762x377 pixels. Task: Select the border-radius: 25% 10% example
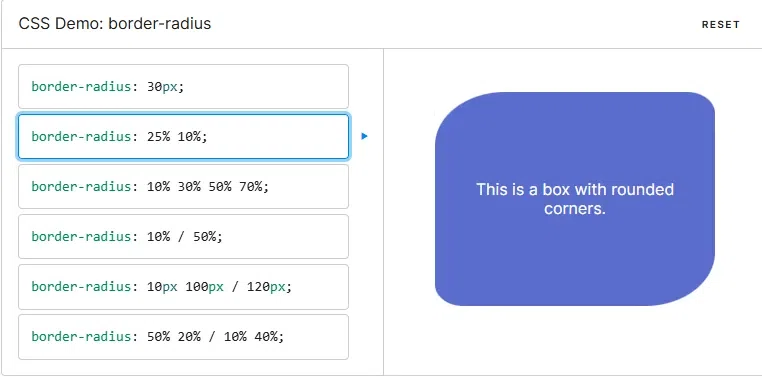pos(183,137)
